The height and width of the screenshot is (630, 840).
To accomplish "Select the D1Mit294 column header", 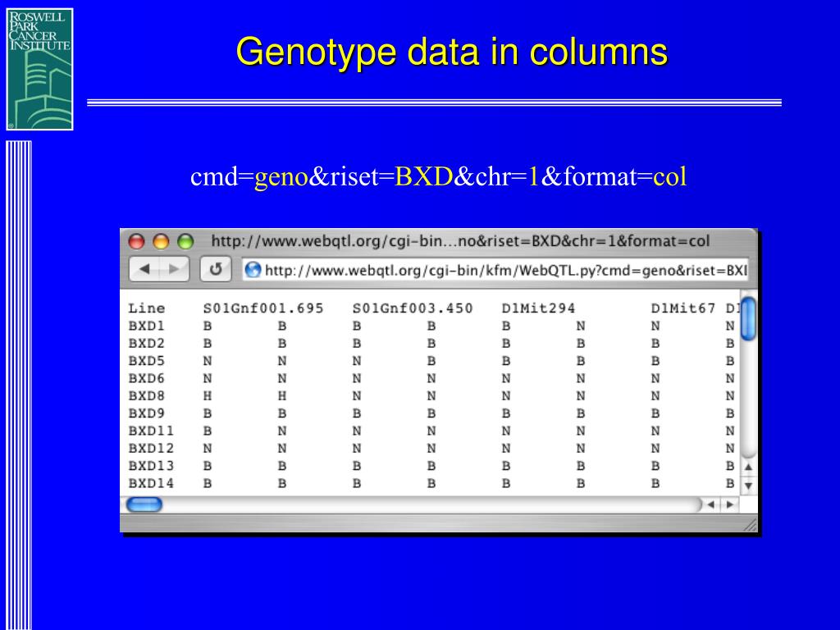I will pos(538,308).
